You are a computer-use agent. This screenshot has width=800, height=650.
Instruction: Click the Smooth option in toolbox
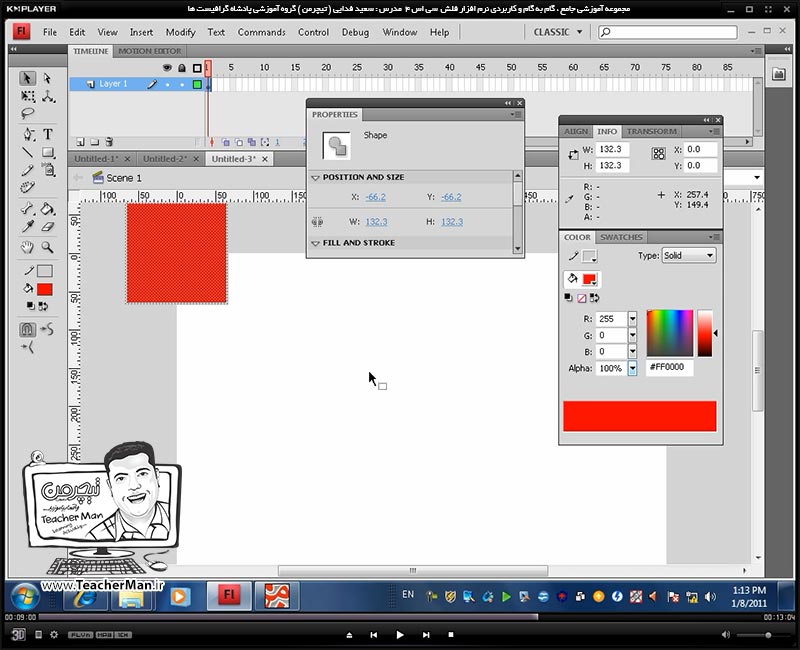pyautogui.click(x=47, y=329)
